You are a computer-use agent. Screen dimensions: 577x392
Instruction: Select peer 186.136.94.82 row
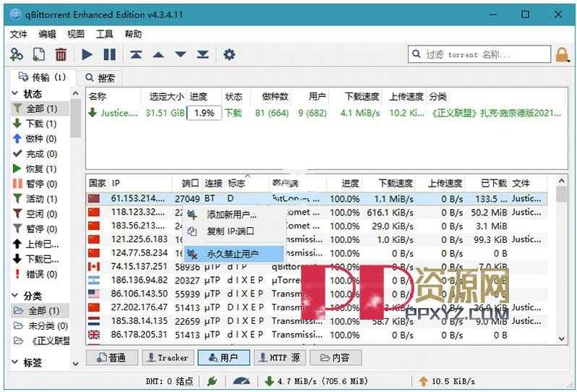point(317,280)
